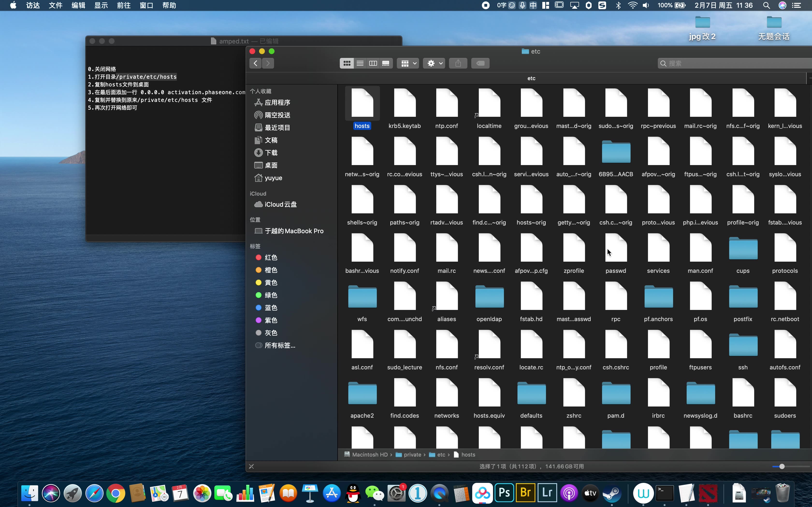Click the Edit Tags toolbar button
The width and height of the screenshot is (812, 507).
tap(480, 63)
